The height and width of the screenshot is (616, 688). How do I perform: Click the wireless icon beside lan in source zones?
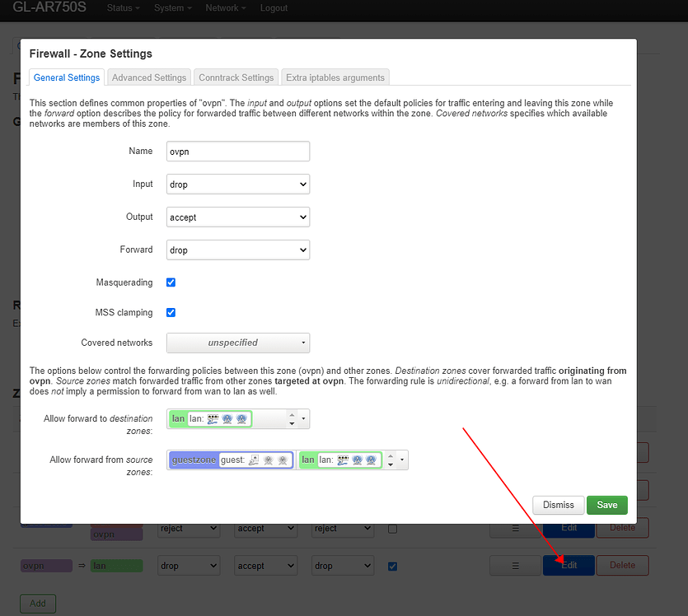click(356, 459)
